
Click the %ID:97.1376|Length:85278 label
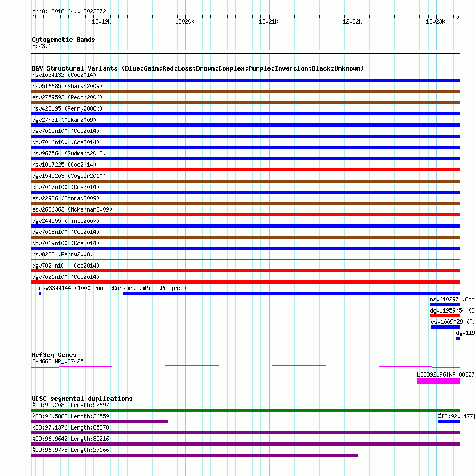(70, 428)
